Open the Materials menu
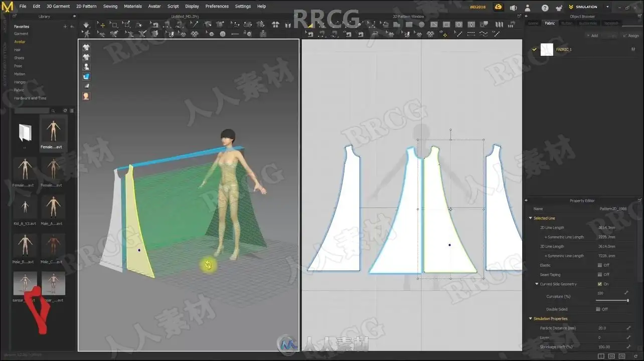 133,7
